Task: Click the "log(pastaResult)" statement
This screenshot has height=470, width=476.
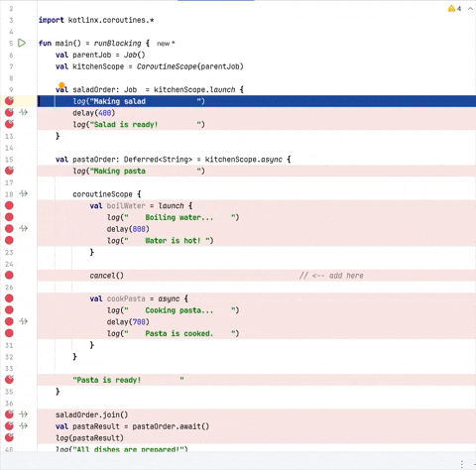Action: (x=89, y=438)
